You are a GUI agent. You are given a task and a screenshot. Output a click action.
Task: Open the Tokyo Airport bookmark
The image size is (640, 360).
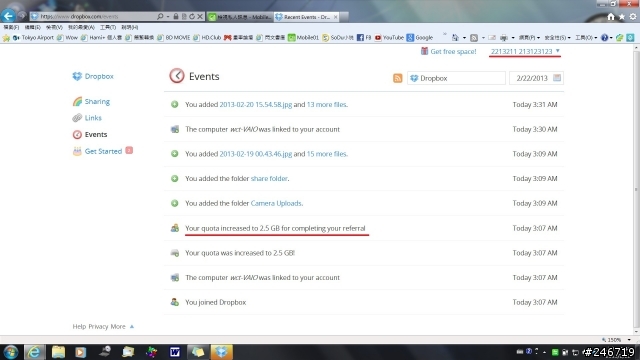[33, 38]
